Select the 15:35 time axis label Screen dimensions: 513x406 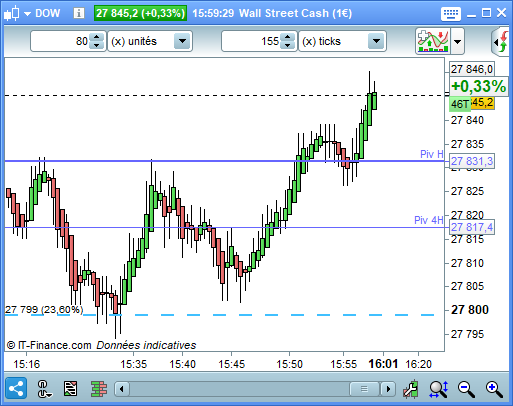click(133, 364)
